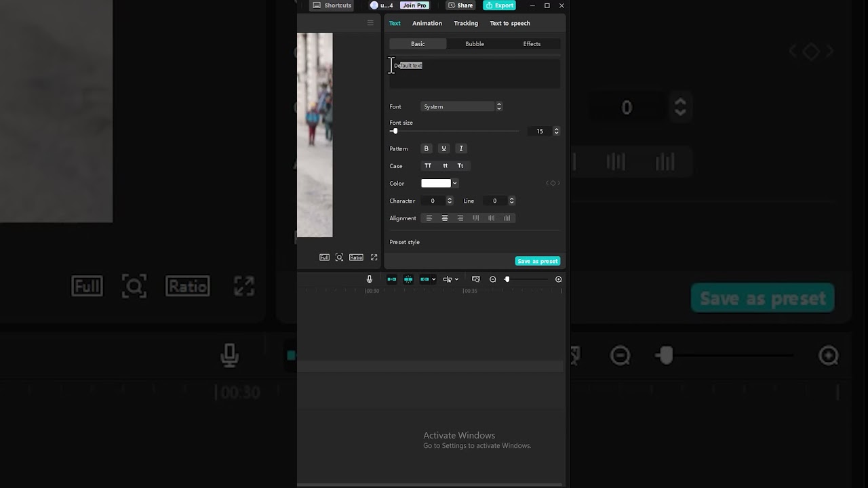Select the Bubble sub-tab
Viewport: 868px width, 488px height.
click(x=475, y=43)
